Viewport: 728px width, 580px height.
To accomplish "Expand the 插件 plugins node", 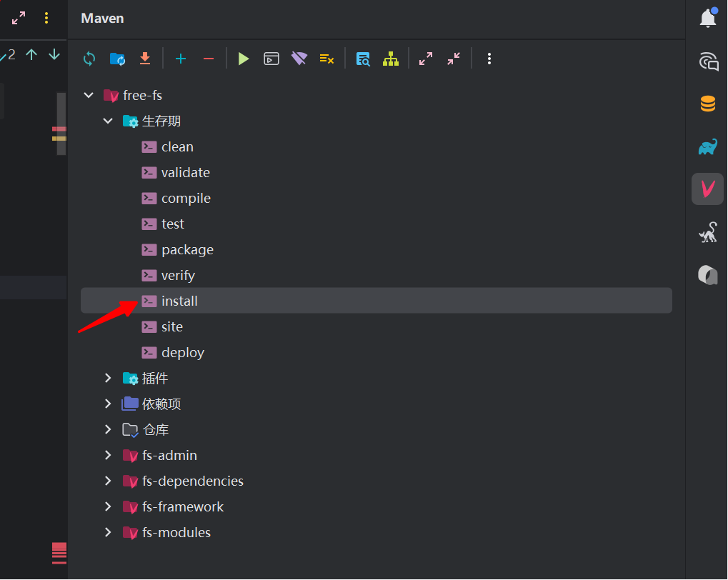I will 108,378.
